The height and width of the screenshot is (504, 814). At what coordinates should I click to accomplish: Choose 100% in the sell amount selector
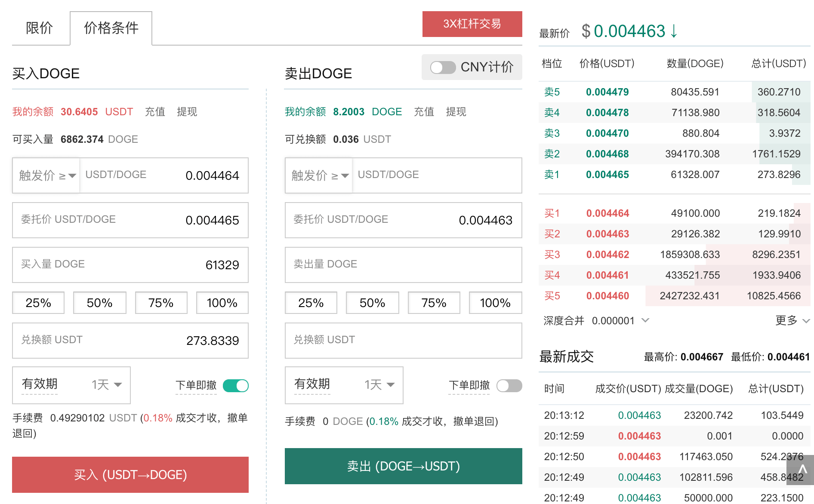point(495,303)
